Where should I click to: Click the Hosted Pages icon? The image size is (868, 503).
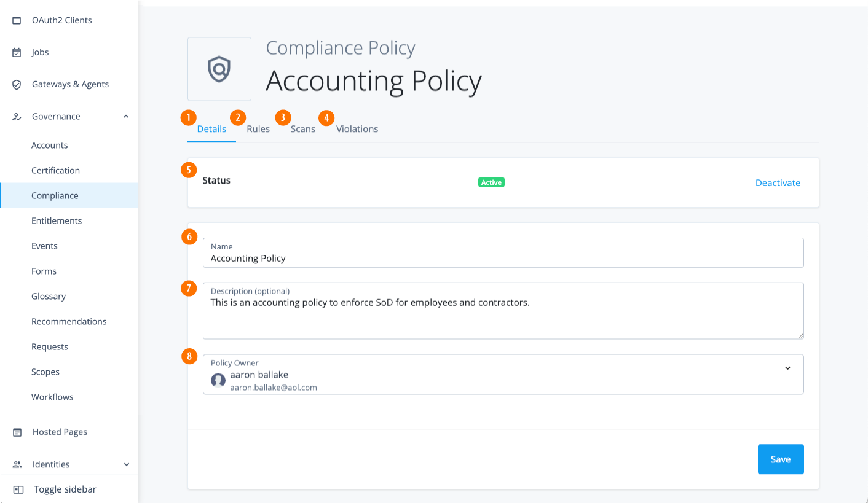(16, 432)
